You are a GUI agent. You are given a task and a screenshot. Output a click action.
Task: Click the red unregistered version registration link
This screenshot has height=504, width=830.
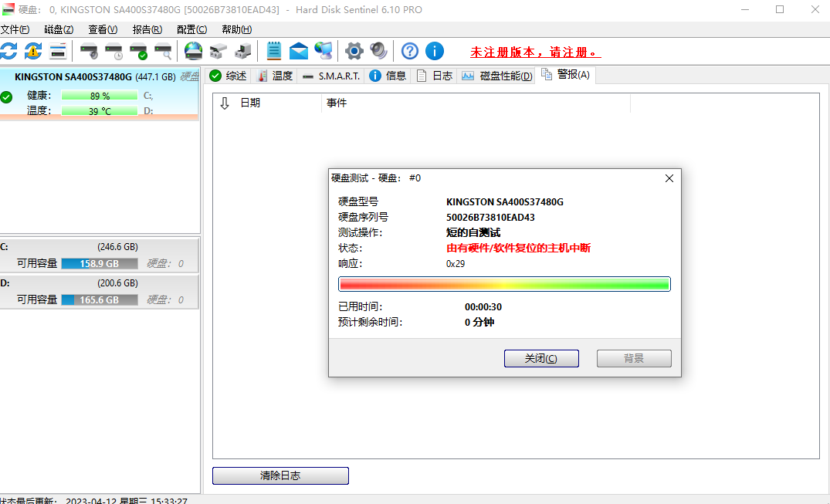pos(535,52)
